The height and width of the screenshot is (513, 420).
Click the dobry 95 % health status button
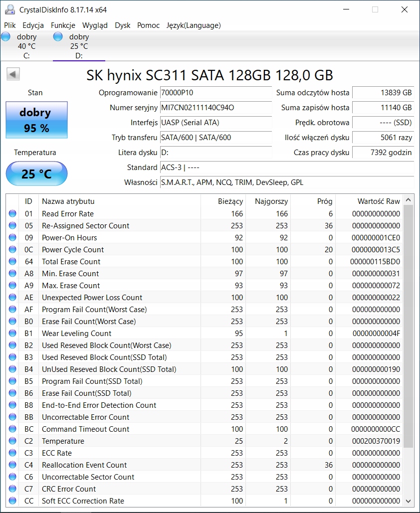tap(36, 120)
